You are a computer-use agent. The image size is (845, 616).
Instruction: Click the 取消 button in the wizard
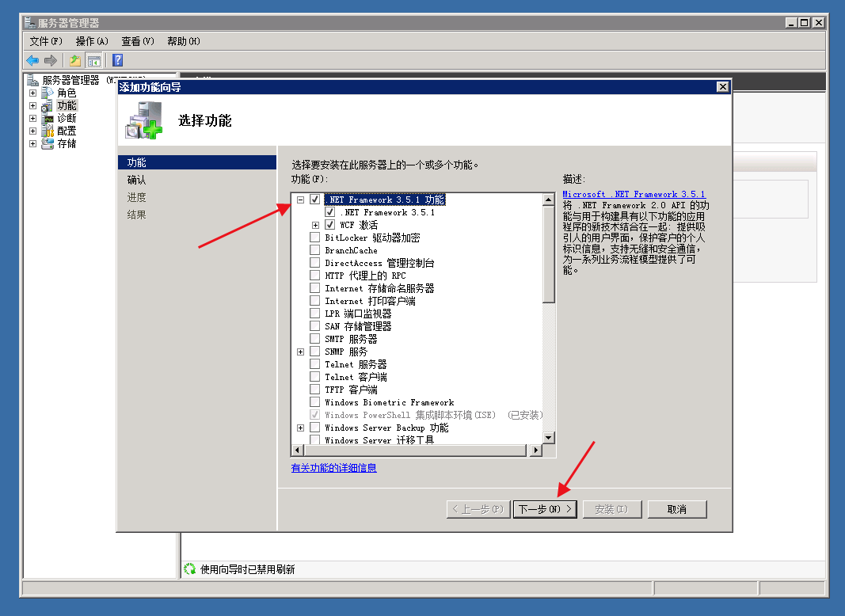(x=676, y=509)
